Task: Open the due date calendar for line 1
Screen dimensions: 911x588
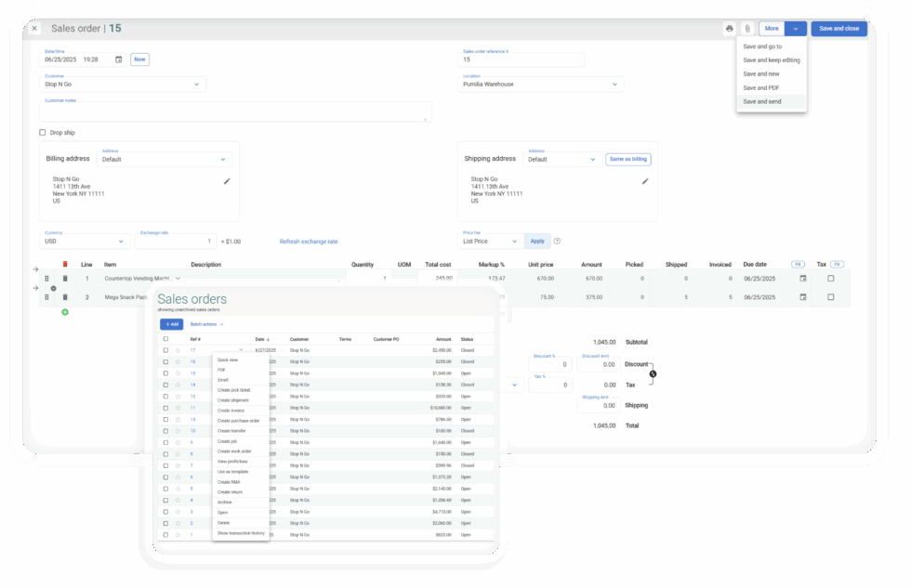Action: (x=801, y=279)
